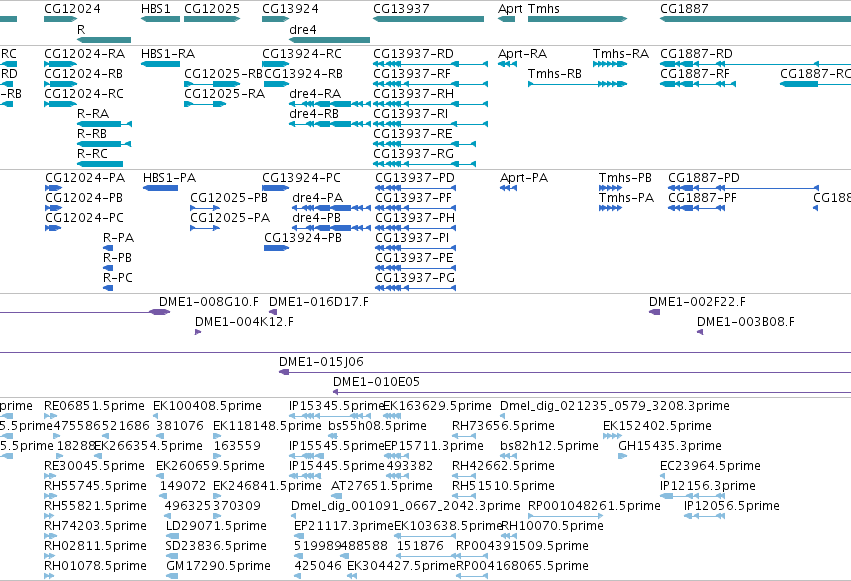Click transcript Tmhs-RB
This screenshot has height=581, width=851.
click(555, 74)
